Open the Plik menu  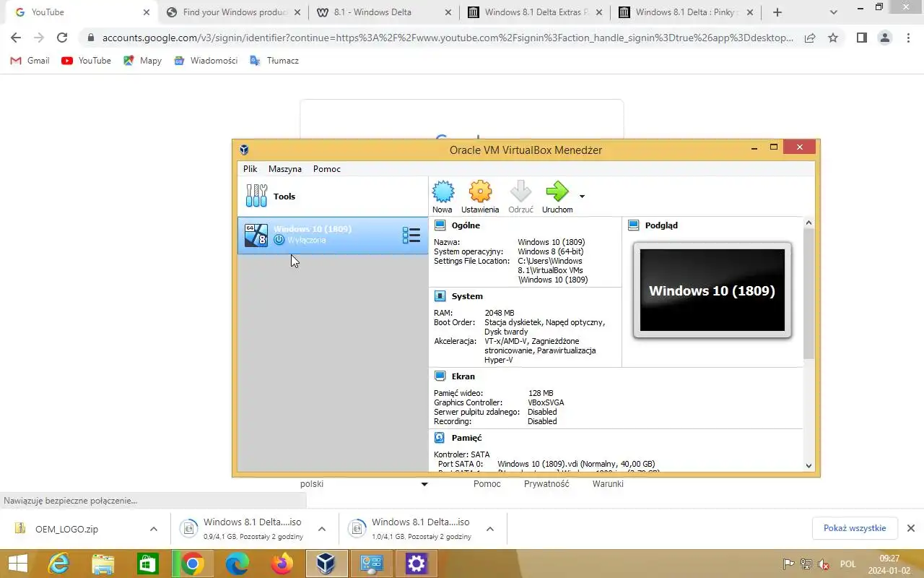click(x=250, y=169)
